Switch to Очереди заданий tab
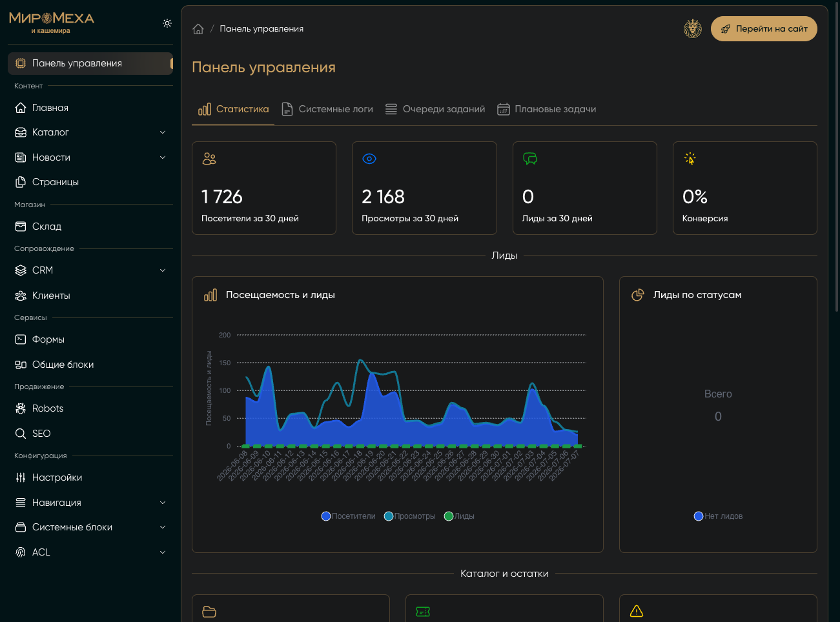 435,109
